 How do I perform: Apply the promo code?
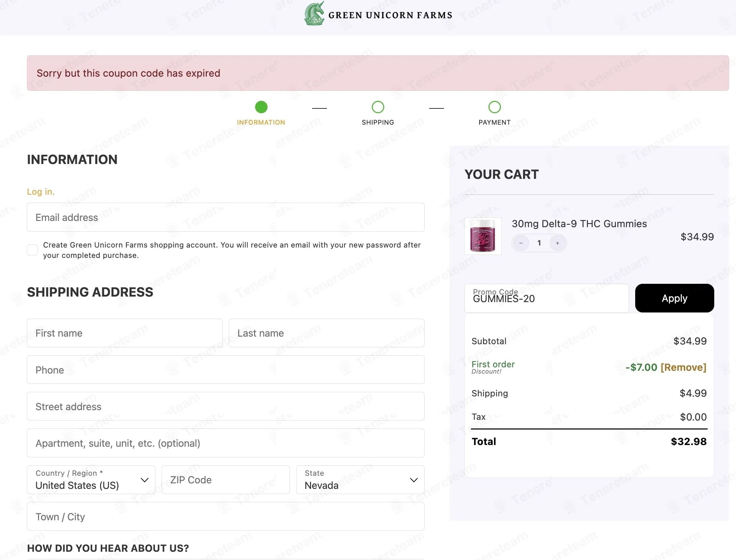(675, 298)
